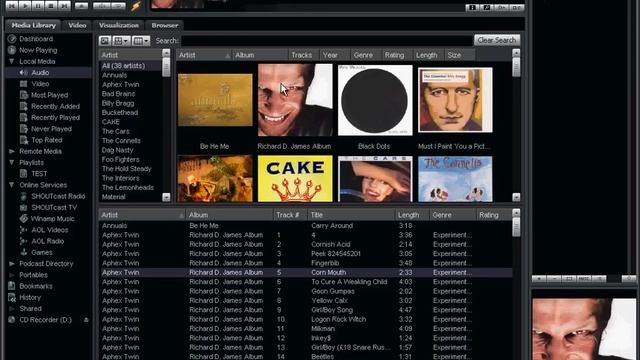Click the first view toggle button left of Search
Screen dimensions: 640x360
click(105, 41)
